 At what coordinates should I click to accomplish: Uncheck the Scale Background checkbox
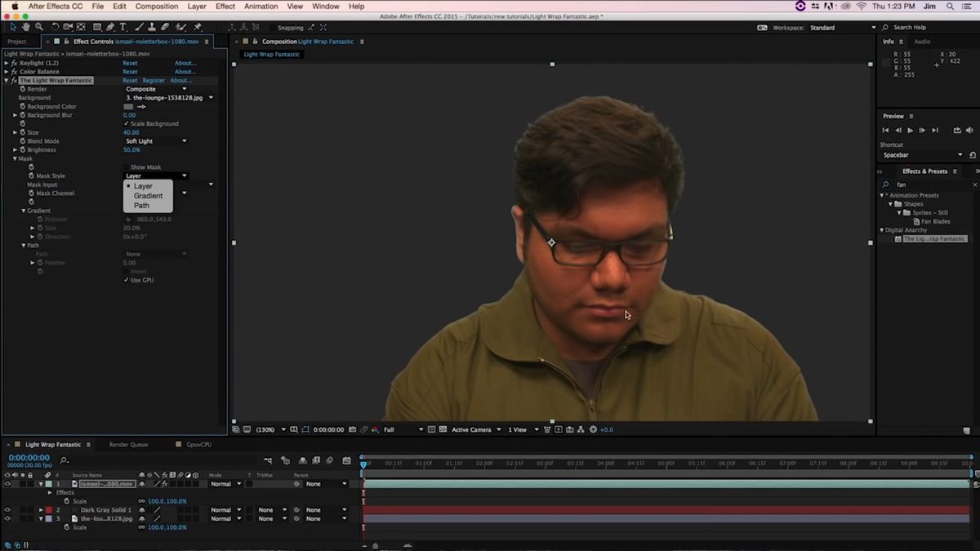126,124
